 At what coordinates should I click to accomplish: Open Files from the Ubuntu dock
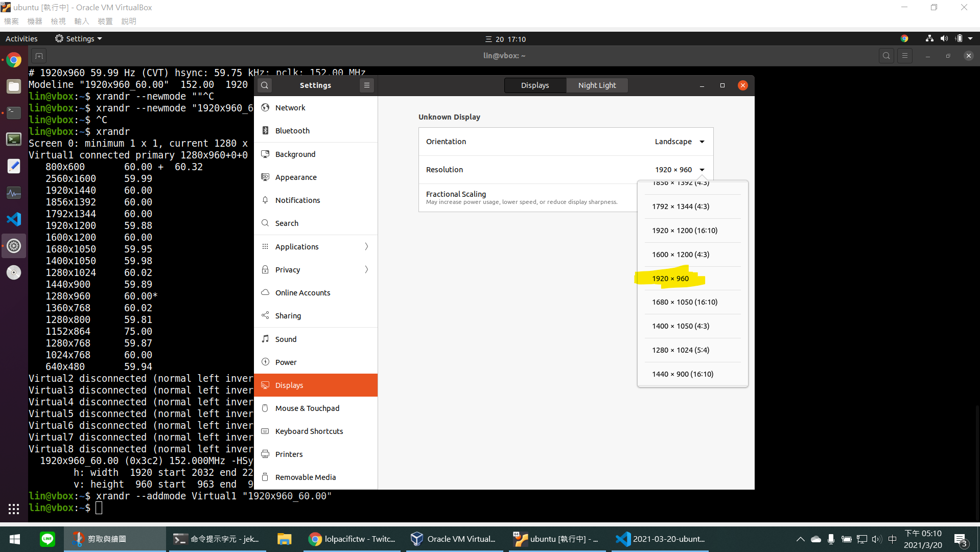(14, 86)
